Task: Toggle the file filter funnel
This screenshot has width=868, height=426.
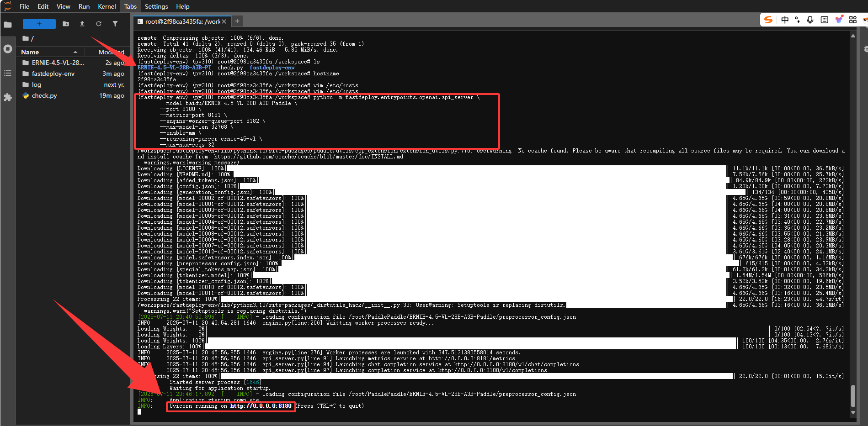Action: 115,24
